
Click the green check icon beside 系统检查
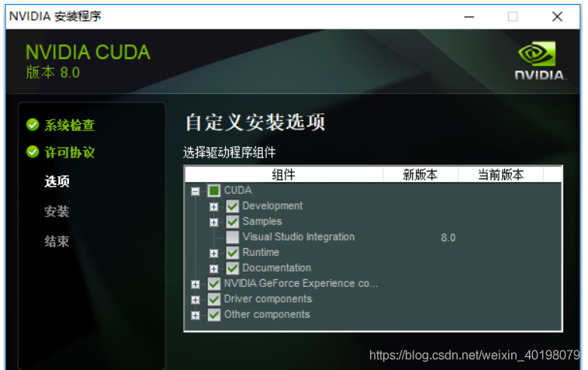click(x=33, y=125)
